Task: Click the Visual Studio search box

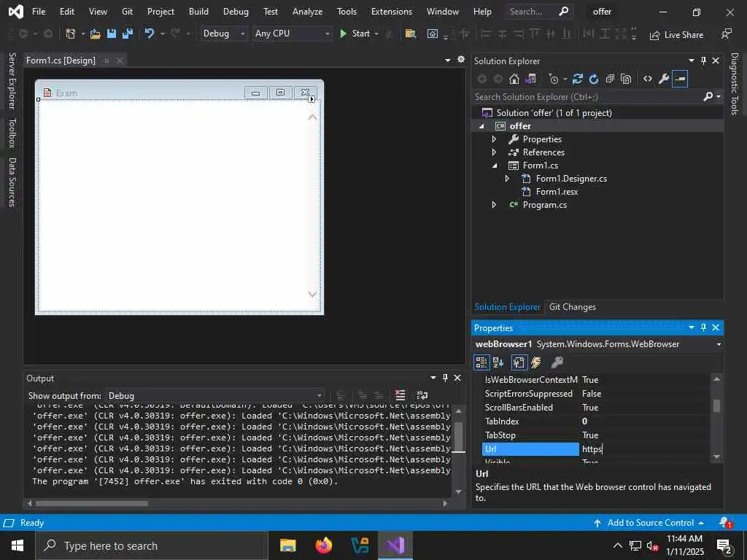Action: click(539, 12)
